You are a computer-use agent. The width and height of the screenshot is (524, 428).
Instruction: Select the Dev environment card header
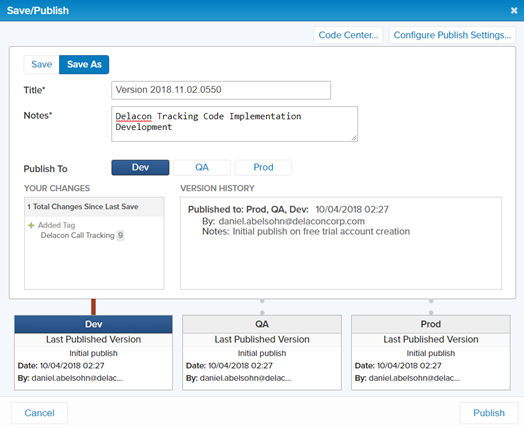[x=94, y=324]
